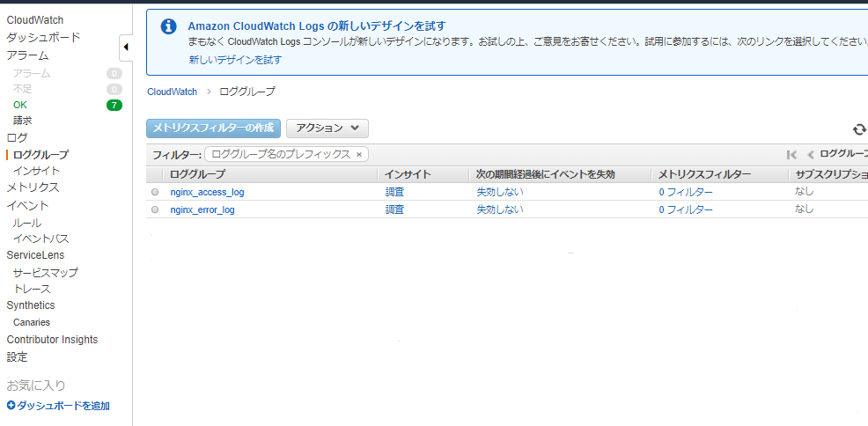The height and width of the screenshot is (426, 868).
Task: Click the メトリクスフィルターの作成 button
Action: (213, 129)
